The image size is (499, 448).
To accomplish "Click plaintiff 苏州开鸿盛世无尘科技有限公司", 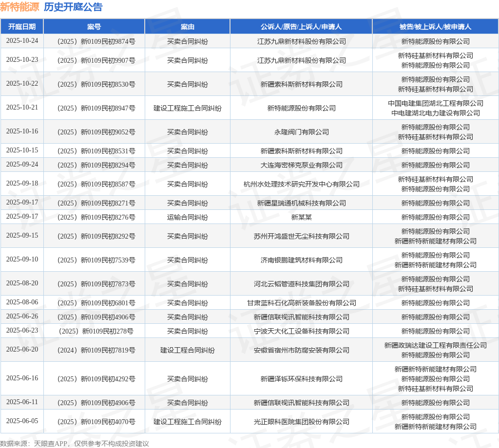I will 301,236.
